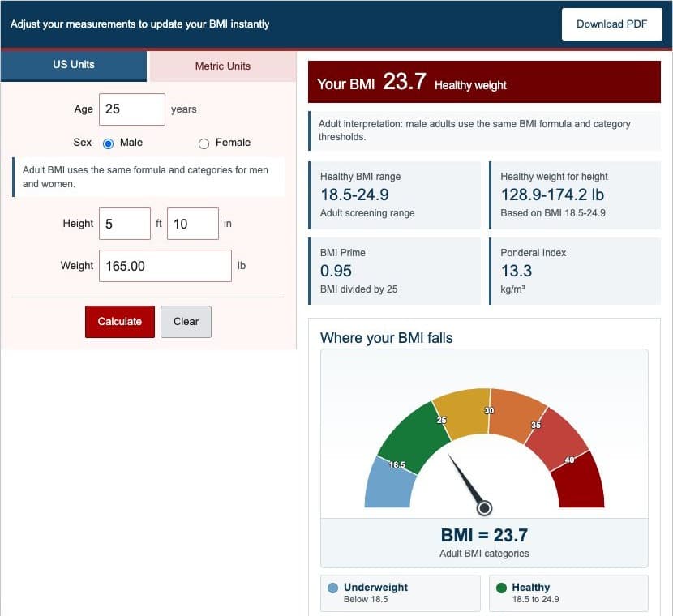The width and height of the screenshot is (673, 616).
Task: Click the Age input field
Action: (x=132, y=109)
